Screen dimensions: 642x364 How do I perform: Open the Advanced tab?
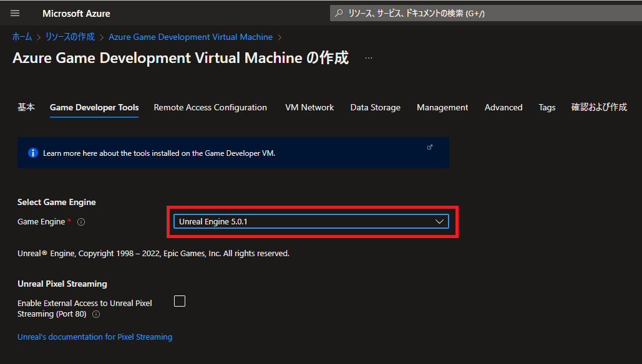pyautogui.click(x=503, y=107)
